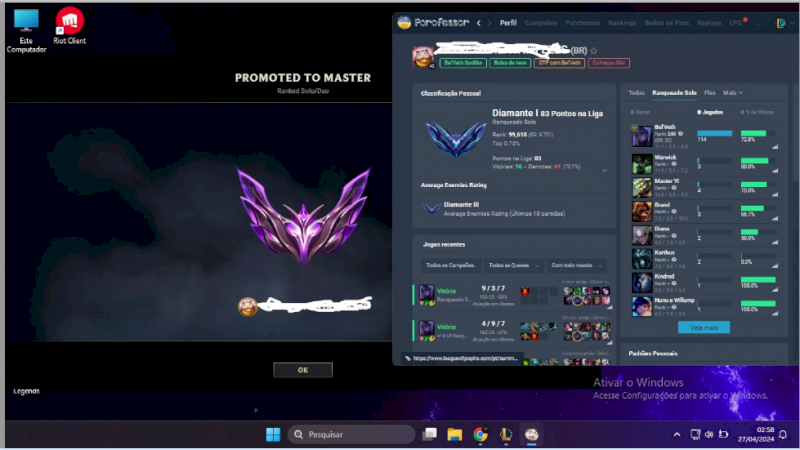
Task: Open the Diana champion portrait
Action: point(642,235)
